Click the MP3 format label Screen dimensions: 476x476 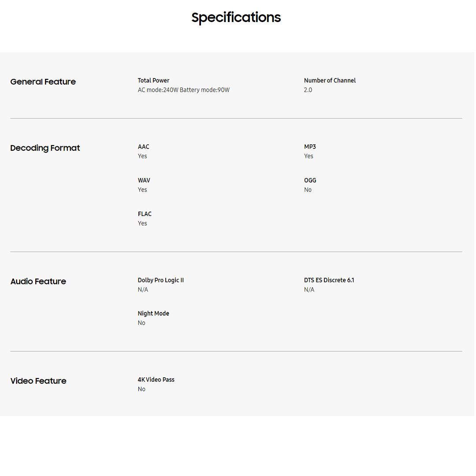point(310,147)
